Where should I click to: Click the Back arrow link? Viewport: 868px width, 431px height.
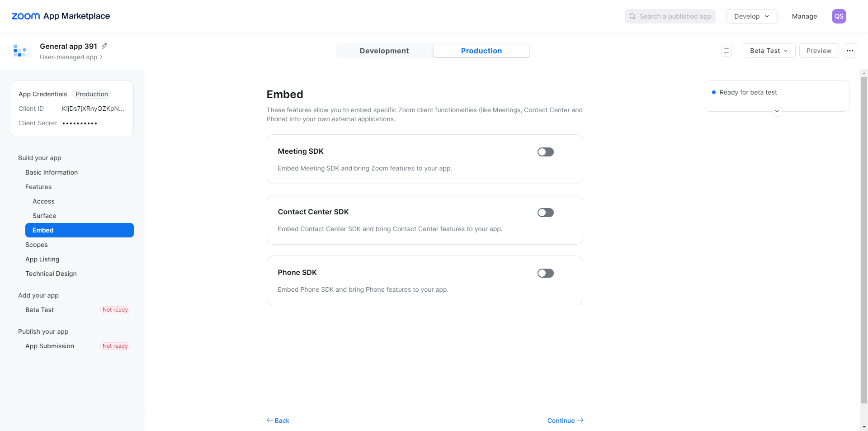pyautogui.click(x=278, y=421)
